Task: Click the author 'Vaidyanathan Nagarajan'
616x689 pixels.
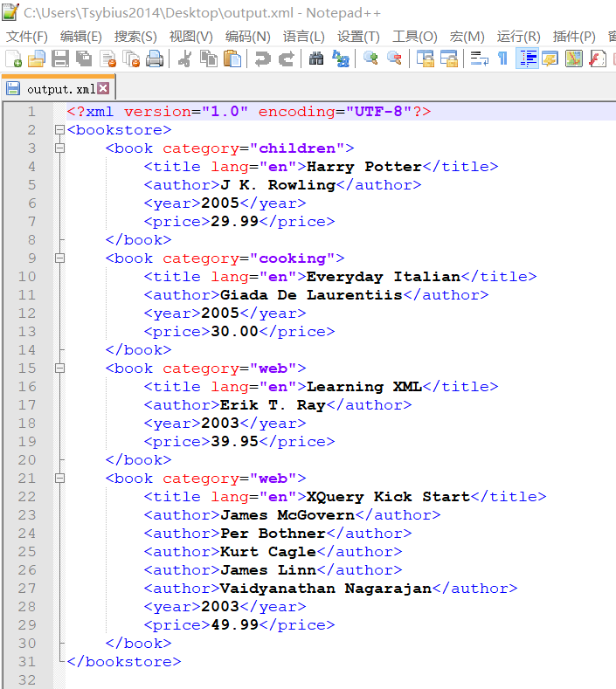Action: coord(326,589)
